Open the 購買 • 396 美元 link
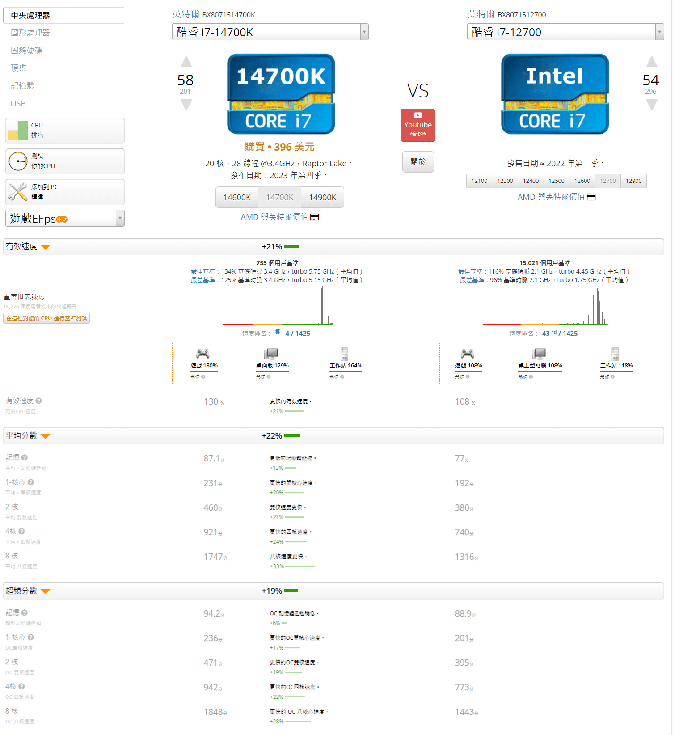700x735 pixels. [x=280, y=147]
